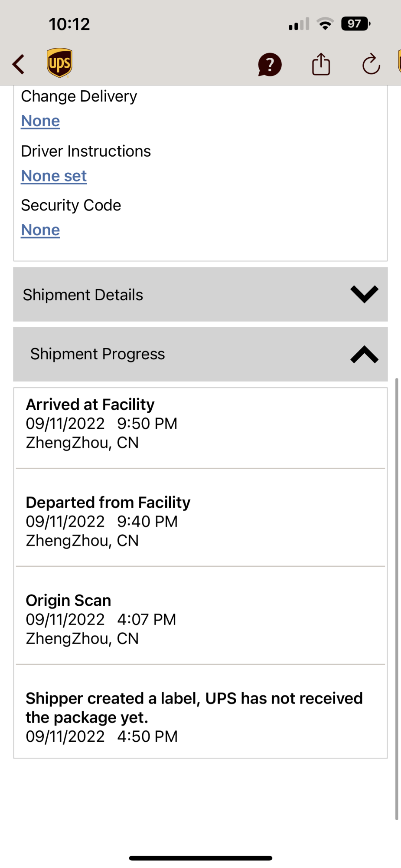Tap the partial UPS icon at right edge
The height and width of the screenshot is (868, 401).
(x=399, y=61)
